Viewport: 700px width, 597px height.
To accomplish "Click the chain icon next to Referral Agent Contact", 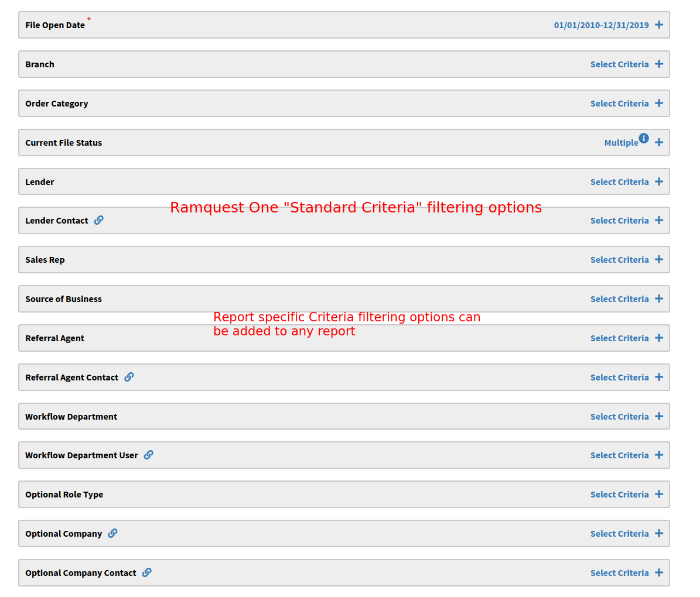I will point(128,377).
